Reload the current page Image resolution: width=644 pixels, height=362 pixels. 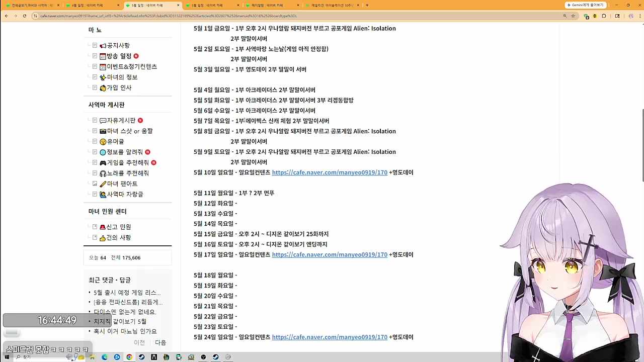[25, 16]
